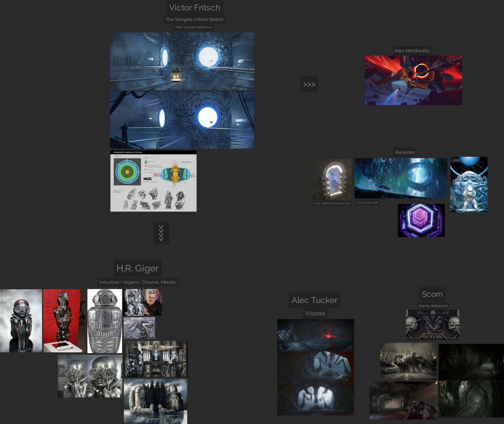Select Scorn creature room screenshot lower left

tap(403, 400)
